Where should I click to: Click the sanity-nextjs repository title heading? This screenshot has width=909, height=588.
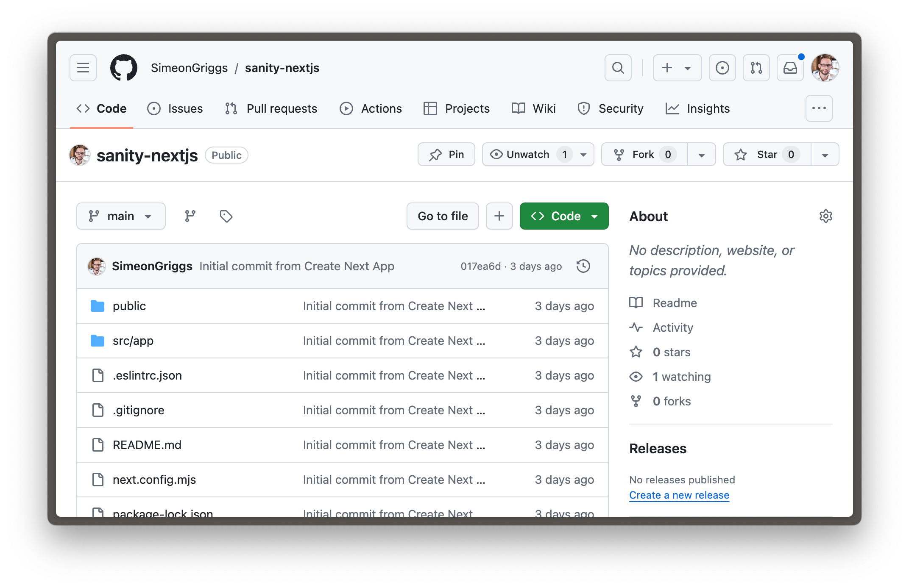147,155
